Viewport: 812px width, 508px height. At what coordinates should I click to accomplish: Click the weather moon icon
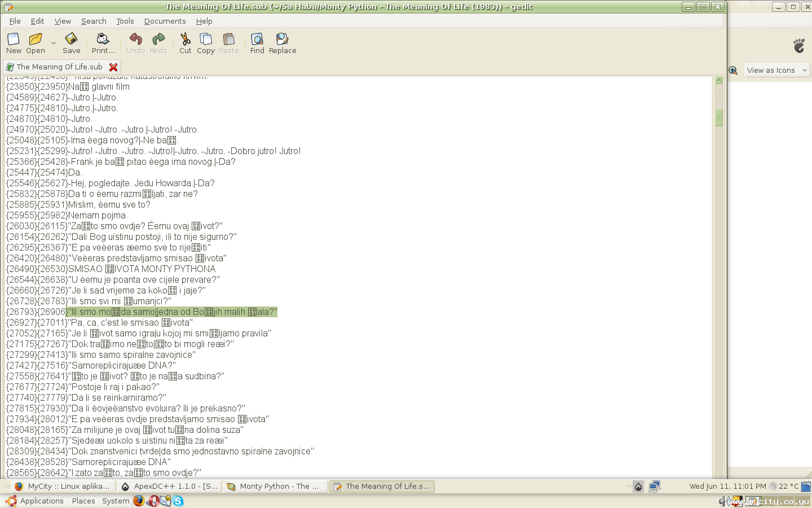(x=773, y=486)
